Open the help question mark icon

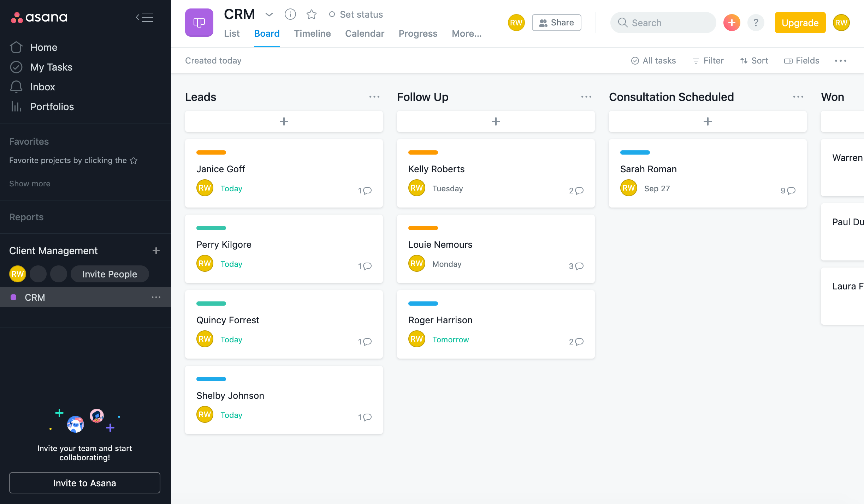(756, 23)
